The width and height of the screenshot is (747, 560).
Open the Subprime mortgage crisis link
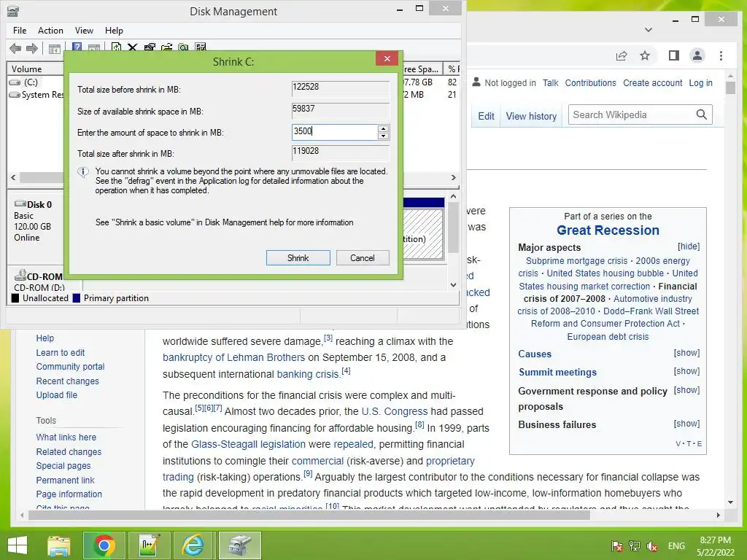(x=576, y=261)
